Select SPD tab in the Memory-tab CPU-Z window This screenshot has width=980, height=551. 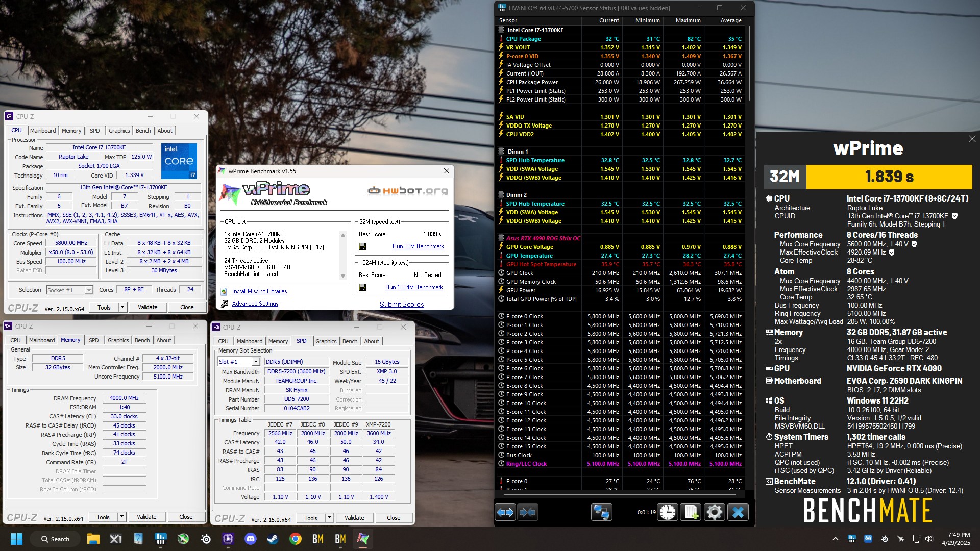(x=94, y=340)
